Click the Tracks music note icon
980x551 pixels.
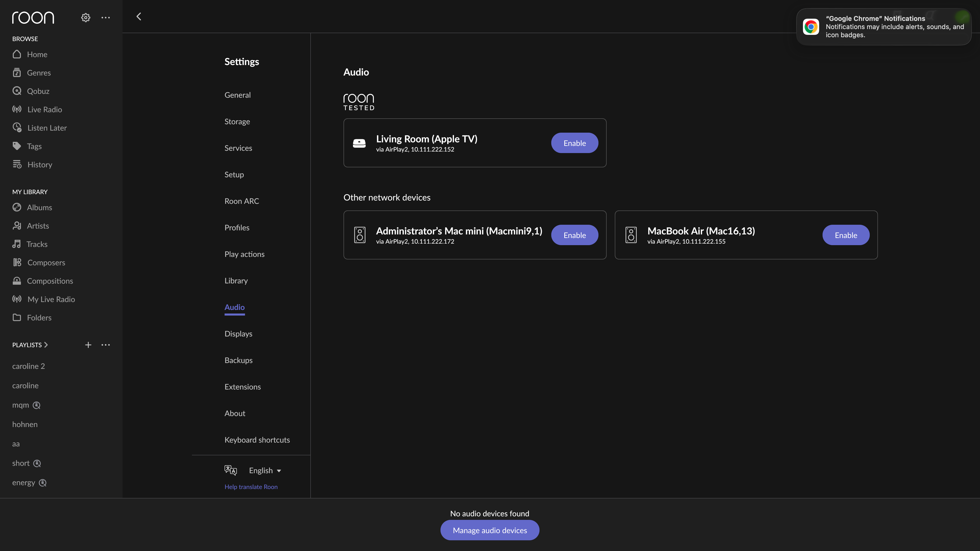click(x=16, y=244)
